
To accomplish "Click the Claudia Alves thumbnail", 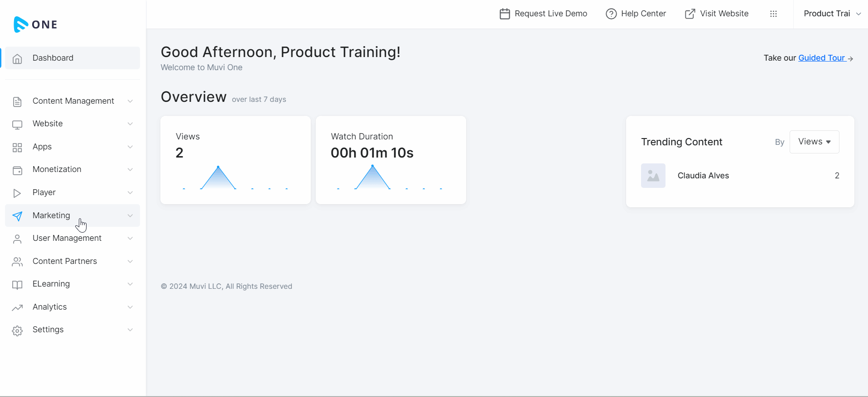I will coord(653,176).
